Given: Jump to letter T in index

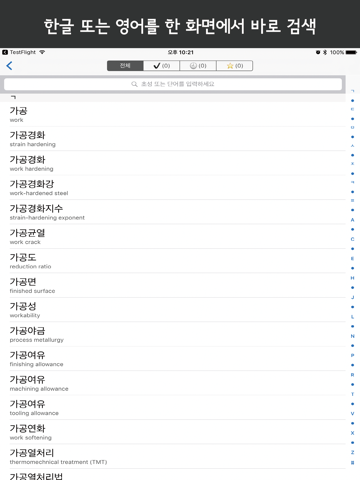Looking at the screenshot, I should 352,394.
